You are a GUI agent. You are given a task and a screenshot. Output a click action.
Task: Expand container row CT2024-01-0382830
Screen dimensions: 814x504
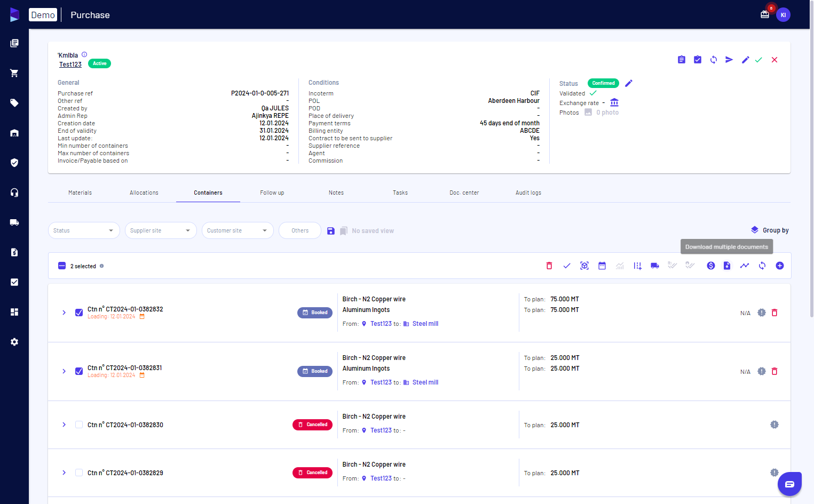coord(64,425)
